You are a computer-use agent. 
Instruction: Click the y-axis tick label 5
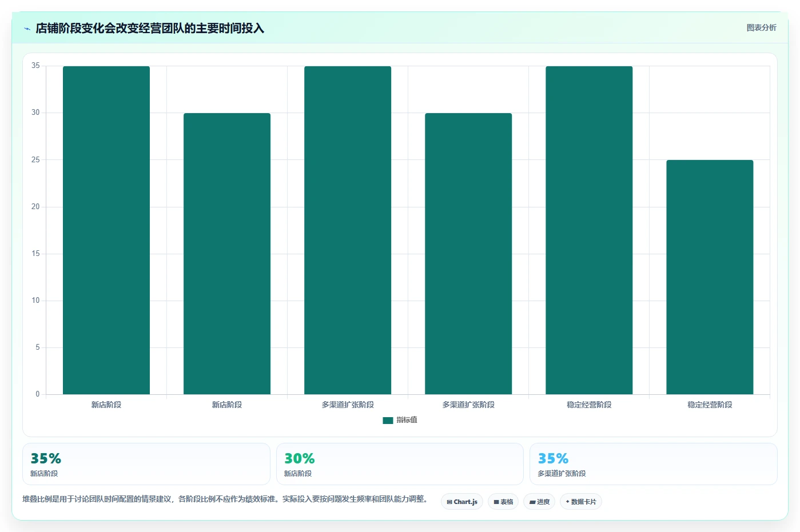pyautogui.click(x=38, y=347)
